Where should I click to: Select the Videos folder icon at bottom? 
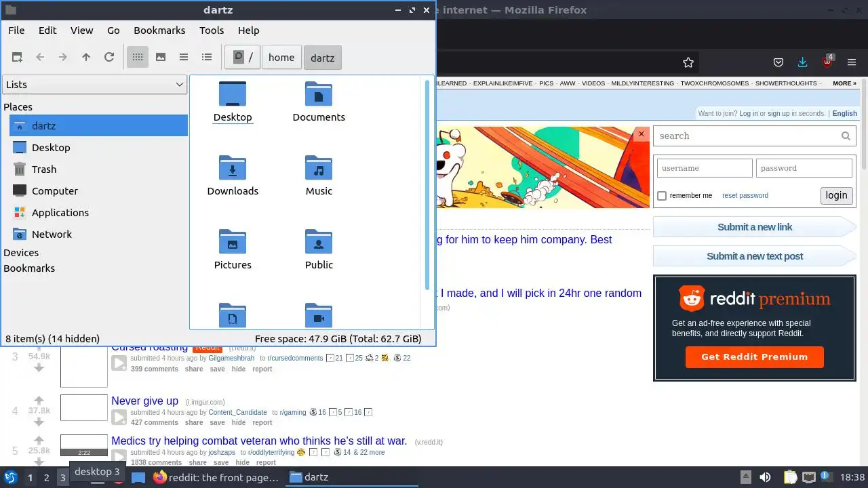(x=319, y=316)
